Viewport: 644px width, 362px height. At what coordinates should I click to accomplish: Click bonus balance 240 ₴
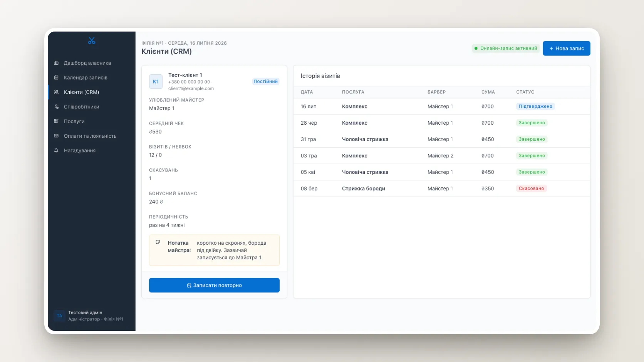pos(156,202)
